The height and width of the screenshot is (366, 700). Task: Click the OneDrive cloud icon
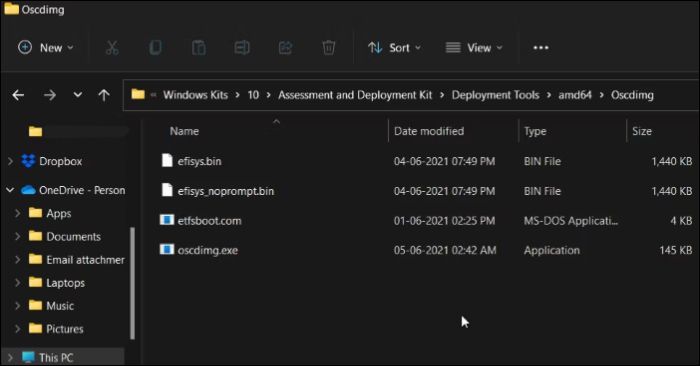point(28,191)
